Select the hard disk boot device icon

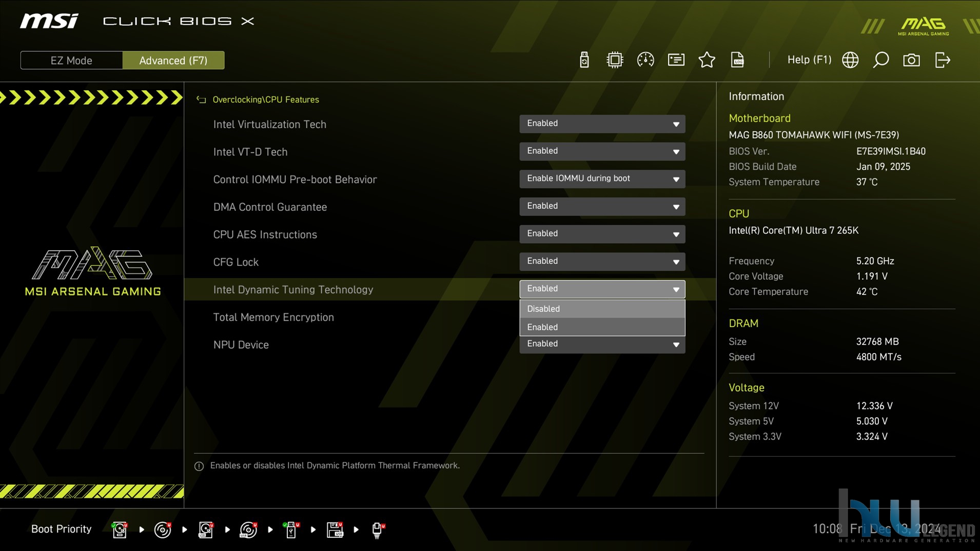click(120, 529)
